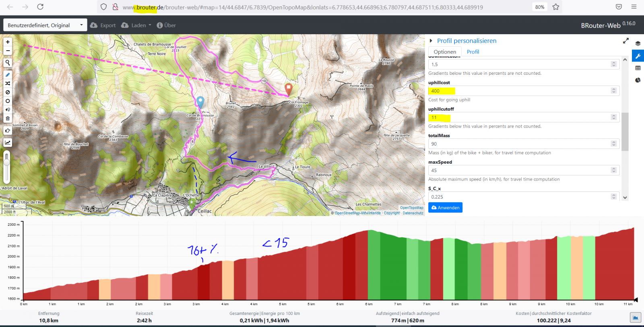Go back in browser history
This screenshot has height=327, width=644.
click(10, 7)
